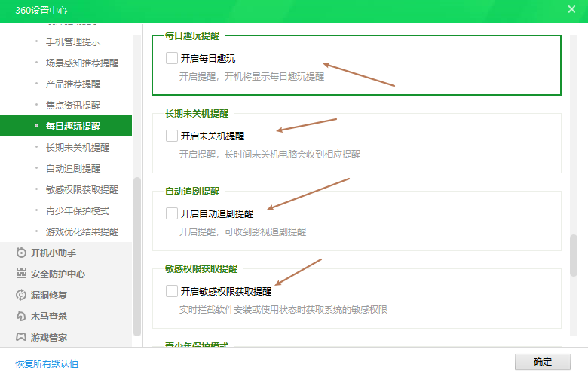The image size is (588, 377).
Task: Click the 木马查杀 horse icon
Action: click(21, 316)
